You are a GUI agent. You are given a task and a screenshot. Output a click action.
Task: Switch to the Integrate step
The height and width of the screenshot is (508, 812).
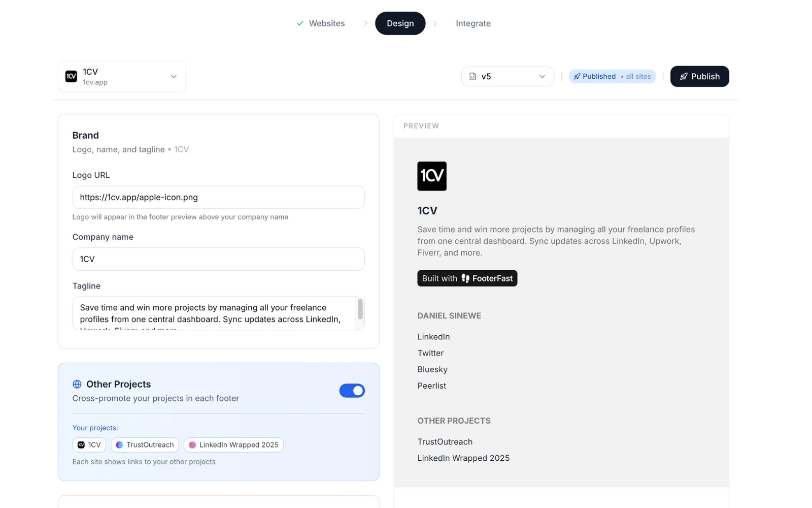(x=472, y=23)
